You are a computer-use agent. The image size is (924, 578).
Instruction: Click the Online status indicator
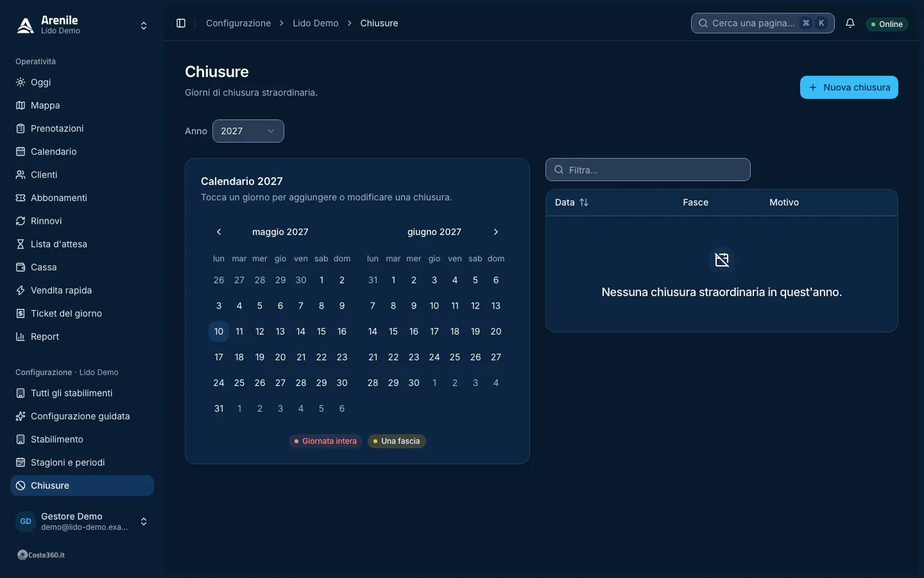click(x=887, y=24)
